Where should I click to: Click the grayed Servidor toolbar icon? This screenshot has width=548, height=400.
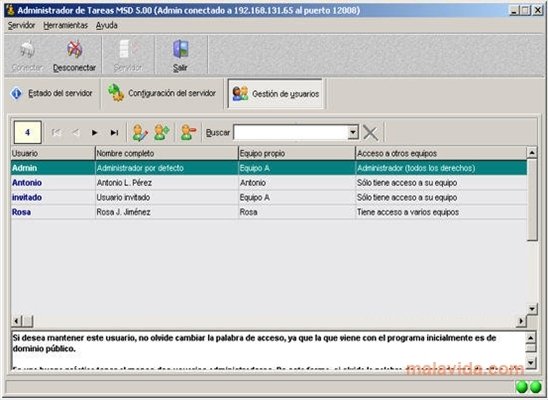tap(128, 49)
